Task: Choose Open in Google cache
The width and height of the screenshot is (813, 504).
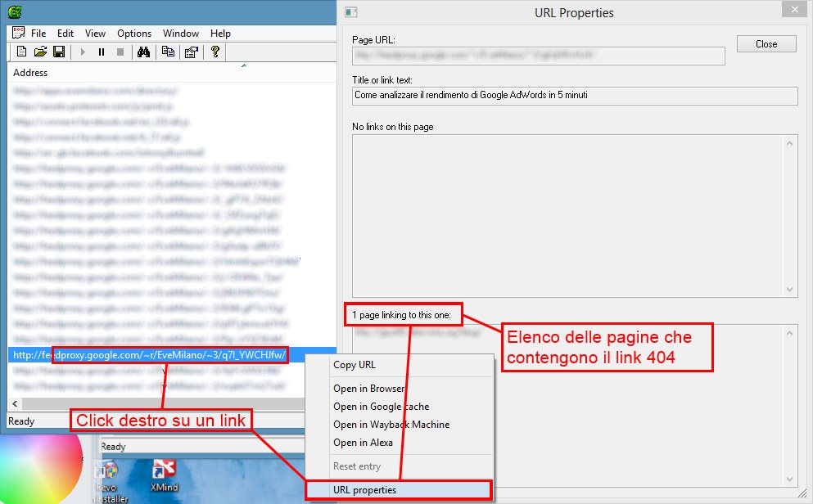Action: [x=399, y=407]
